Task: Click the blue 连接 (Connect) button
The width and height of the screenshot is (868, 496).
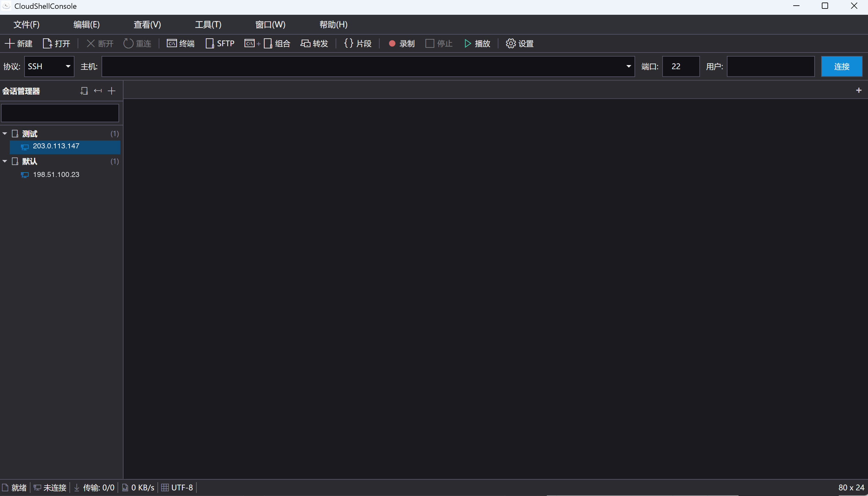Action: 842,66
